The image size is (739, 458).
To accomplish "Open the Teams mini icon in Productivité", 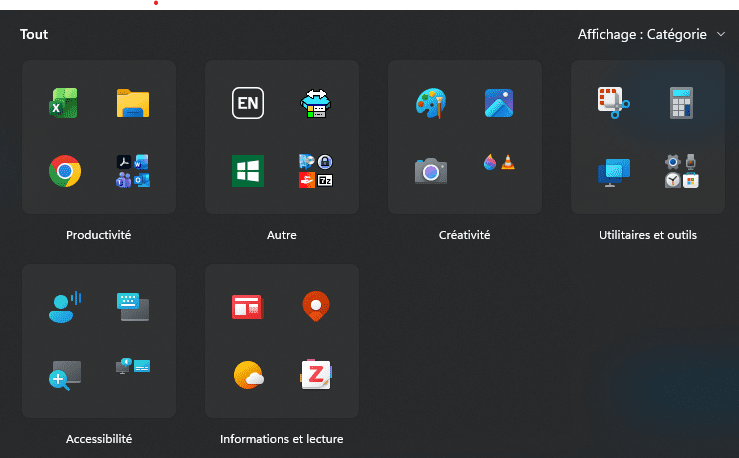I will point(124,180).
